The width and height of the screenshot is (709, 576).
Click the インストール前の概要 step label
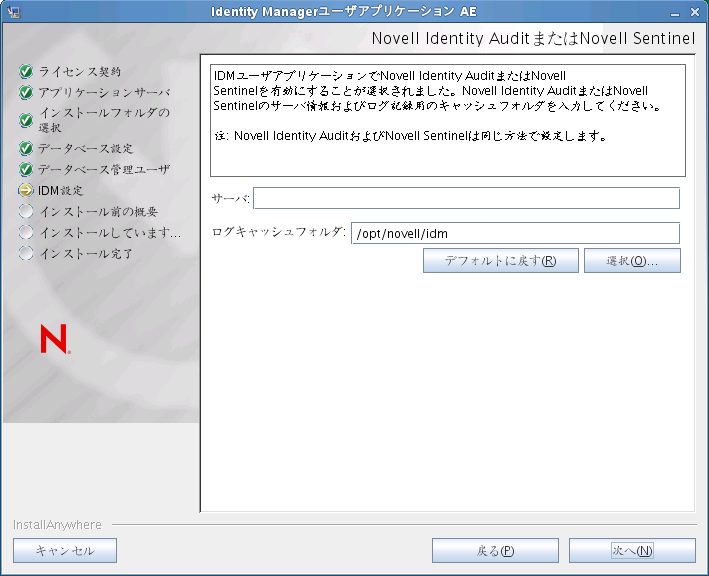click(98, 211)
